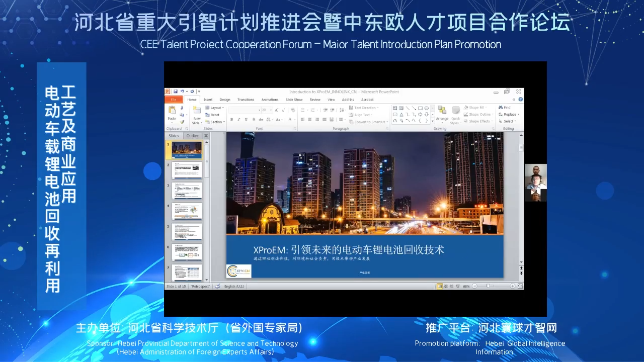Click the Reset slide button
Image resolution: width=644 pixels, height=362 pixels.
[213, 115]
